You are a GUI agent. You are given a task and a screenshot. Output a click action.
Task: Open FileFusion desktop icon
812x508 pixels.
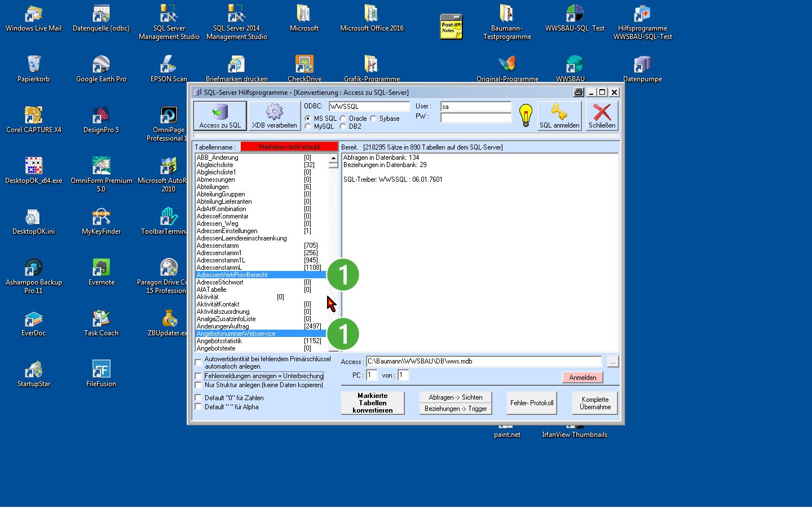101,374
